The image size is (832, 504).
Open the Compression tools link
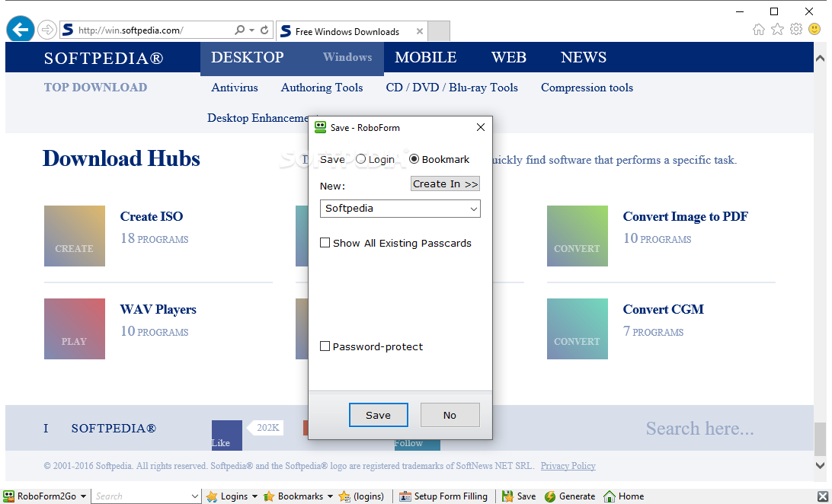(587, 88)
